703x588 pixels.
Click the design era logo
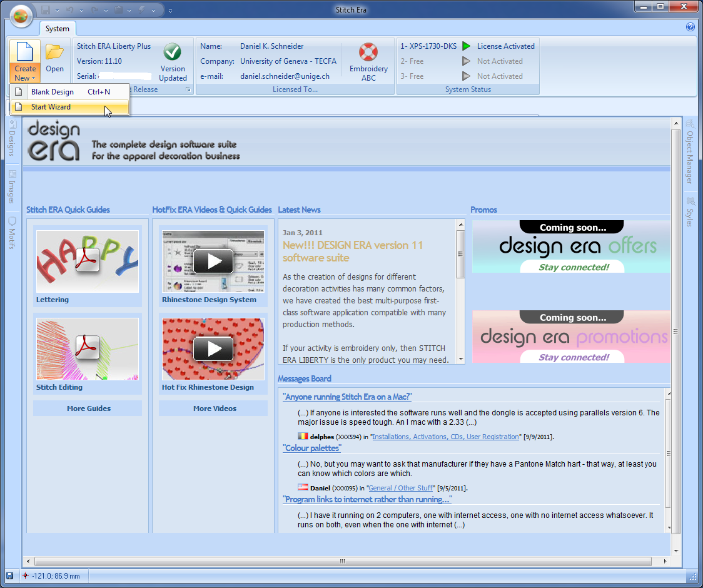[54, 141]
